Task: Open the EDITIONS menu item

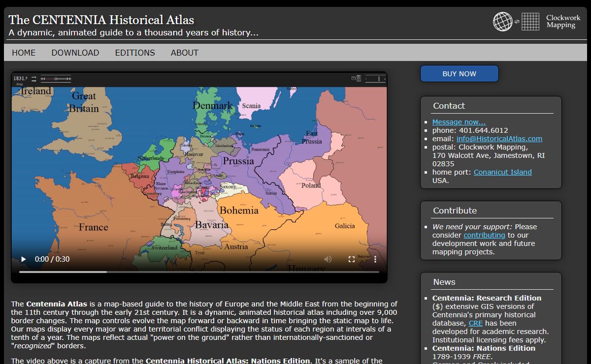Action: (x=135, y=53)
